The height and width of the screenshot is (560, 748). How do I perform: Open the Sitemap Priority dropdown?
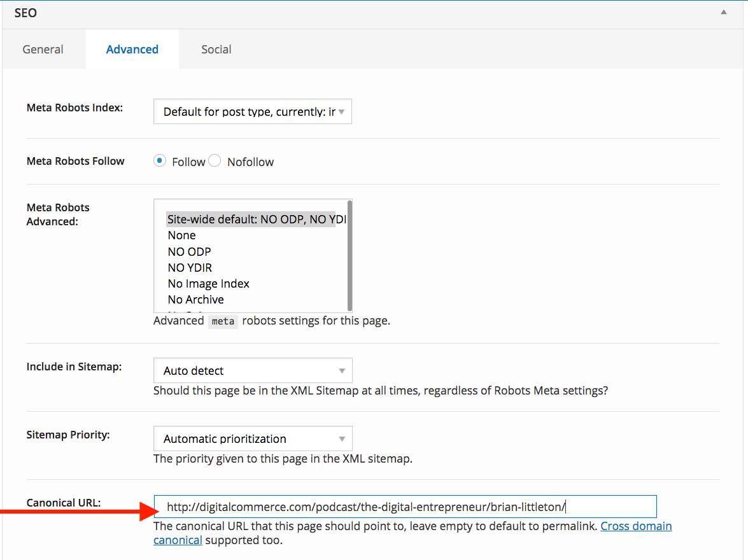coord(253,438)
